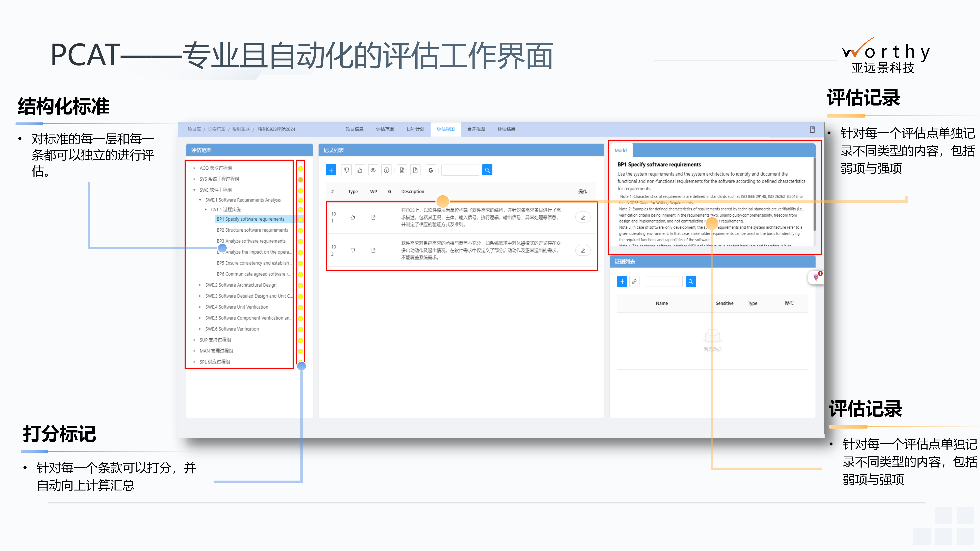
Task: Select BP6 Communicate agreed software
Action: [x=254, y=274]
